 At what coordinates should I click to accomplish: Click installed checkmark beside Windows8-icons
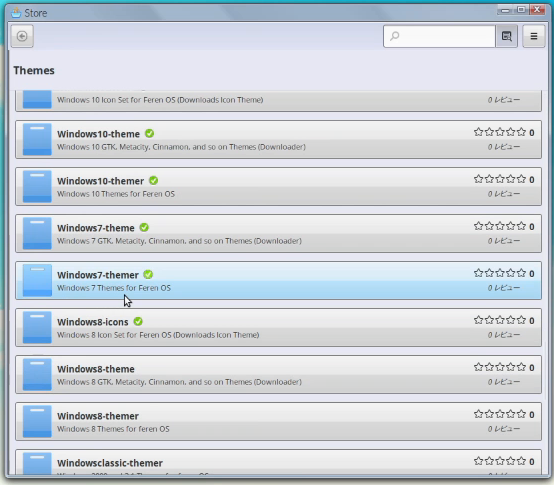(x=138, y=321)
